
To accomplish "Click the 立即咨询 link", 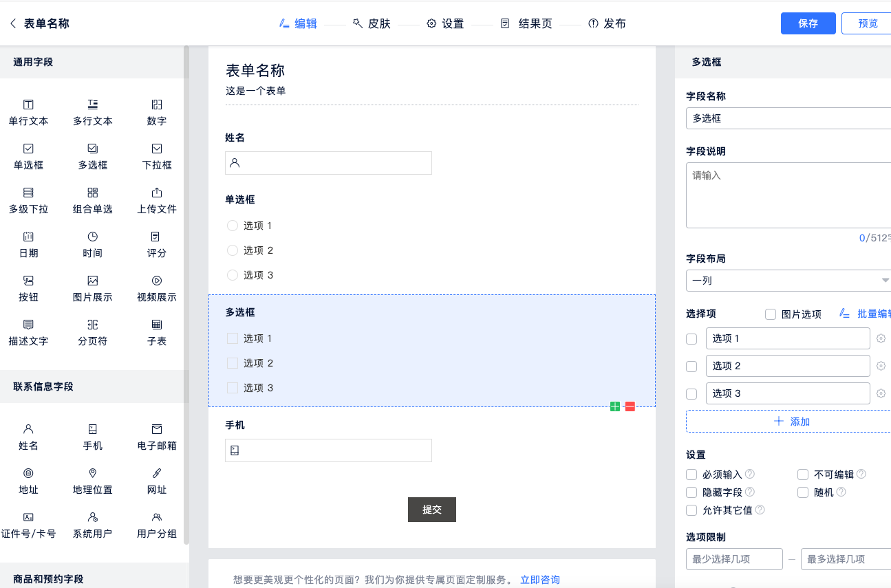I will coord(539,580).
